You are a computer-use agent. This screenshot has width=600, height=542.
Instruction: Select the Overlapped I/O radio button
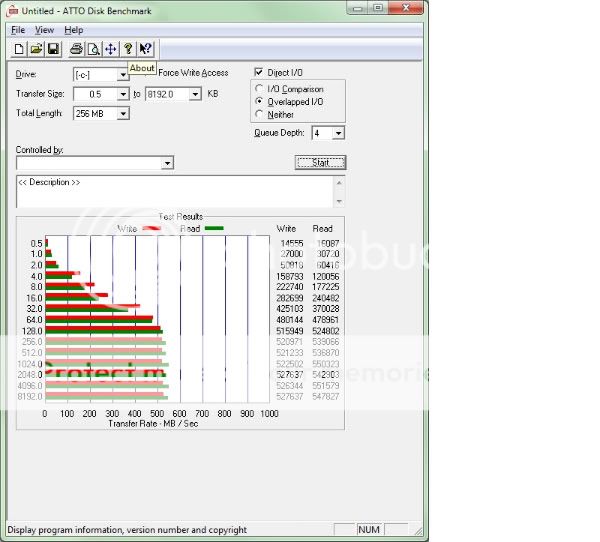point(259,101)
